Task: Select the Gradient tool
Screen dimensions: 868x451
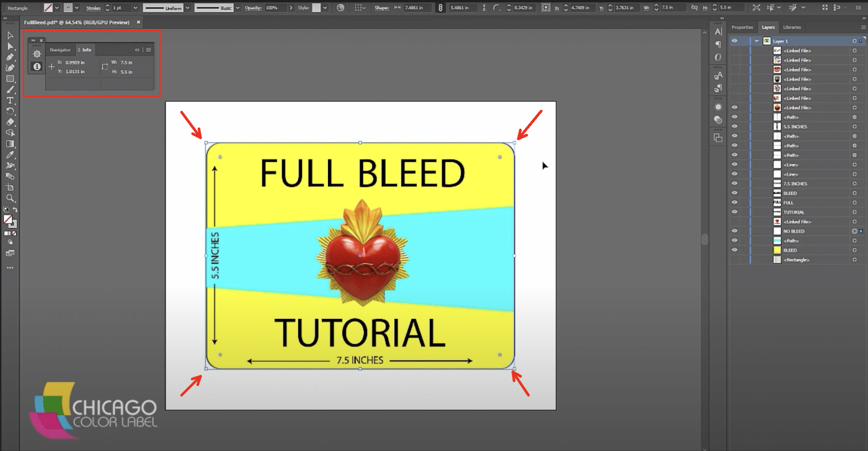Action: click(10, 144)
